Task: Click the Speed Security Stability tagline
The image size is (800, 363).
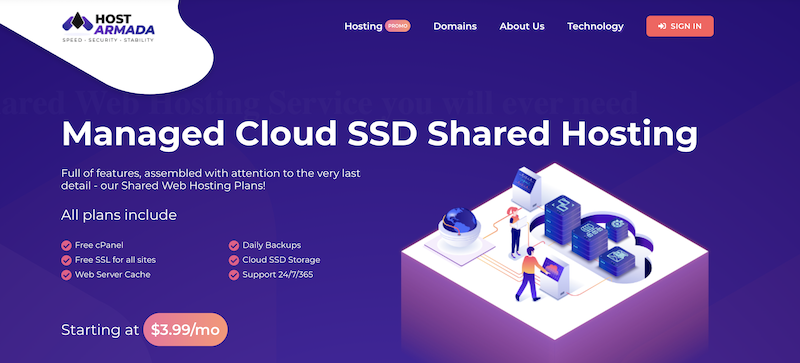Action: click(x=108, y=39)
